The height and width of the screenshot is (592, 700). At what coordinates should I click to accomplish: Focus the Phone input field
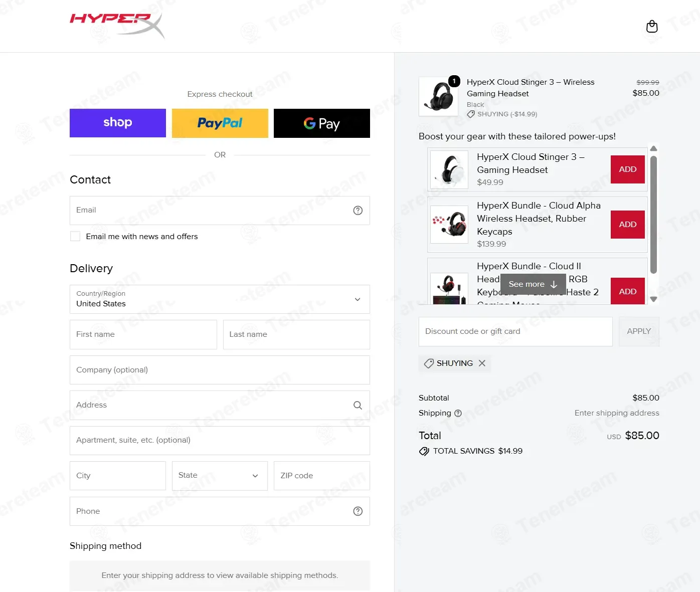tap(220, 511)
